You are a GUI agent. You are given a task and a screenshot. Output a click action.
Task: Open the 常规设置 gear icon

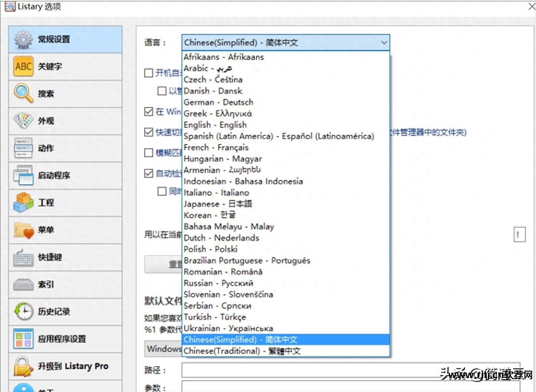[x=23, y=39]
